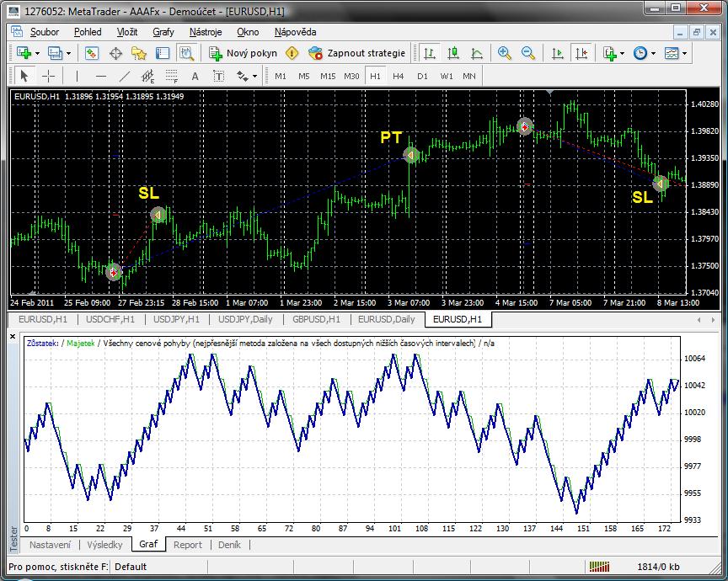Viewport: 728px width, 581px height.
Task: Select the Crosshair tool
Action: (x=48, y=76)
